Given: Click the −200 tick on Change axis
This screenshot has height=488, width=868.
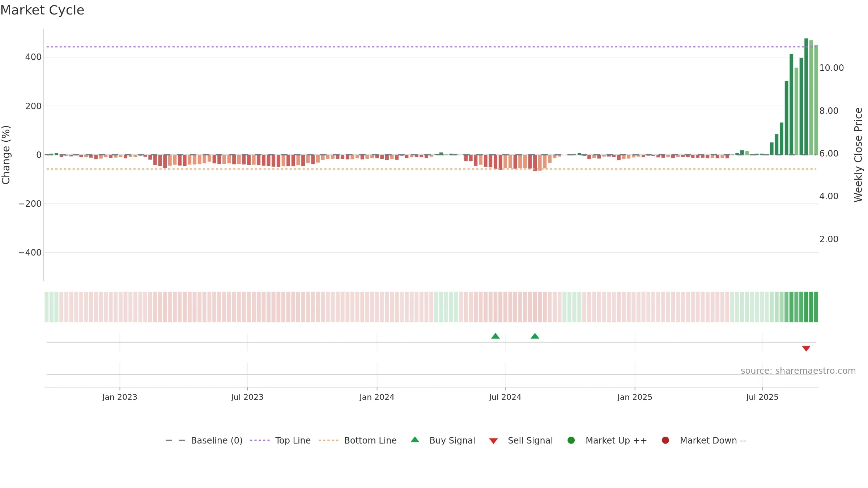Looking at the screenshot, I should click(30, 204).
